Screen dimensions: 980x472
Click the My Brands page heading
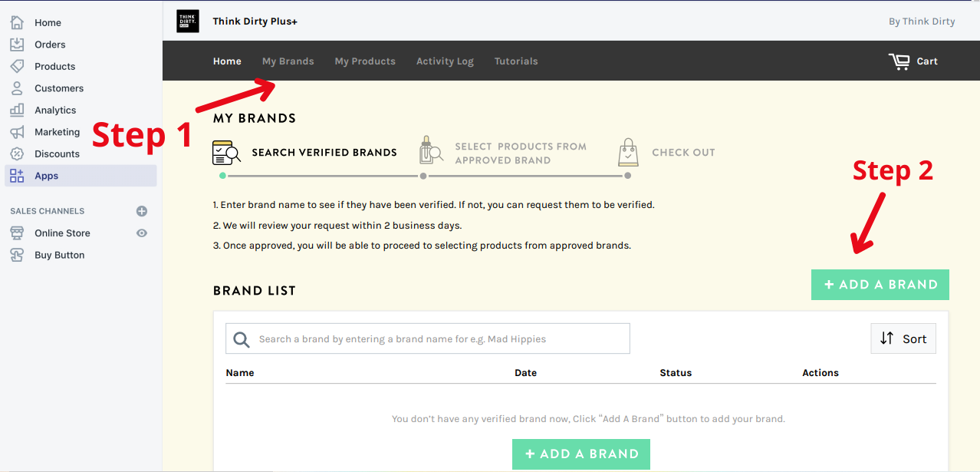255,119
